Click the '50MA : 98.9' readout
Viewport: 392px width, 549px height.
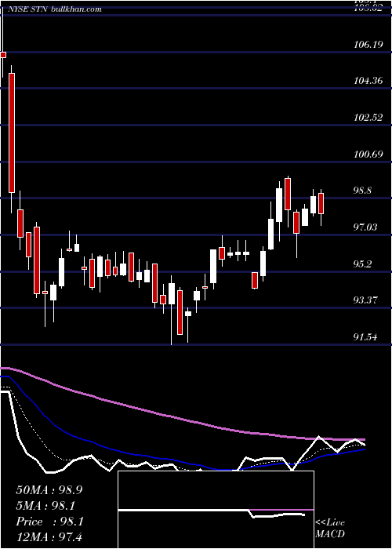coord(49,490)
